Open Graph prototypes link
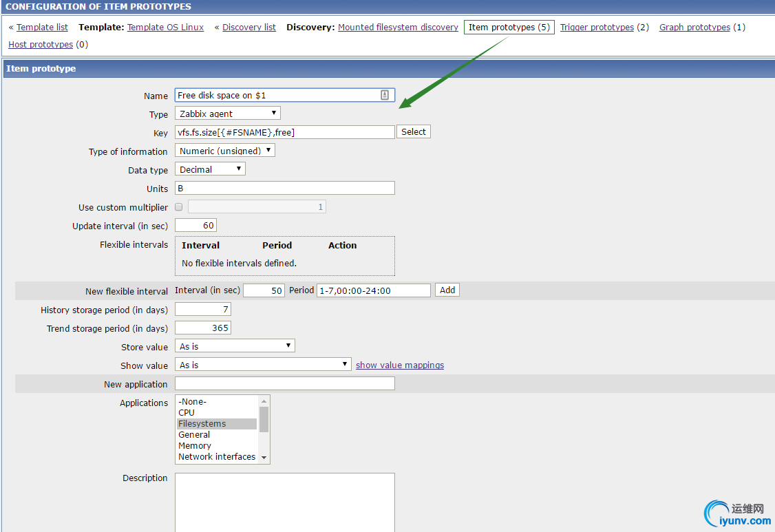The width and height of the screenshot is (775, 532). click(694, 28)
